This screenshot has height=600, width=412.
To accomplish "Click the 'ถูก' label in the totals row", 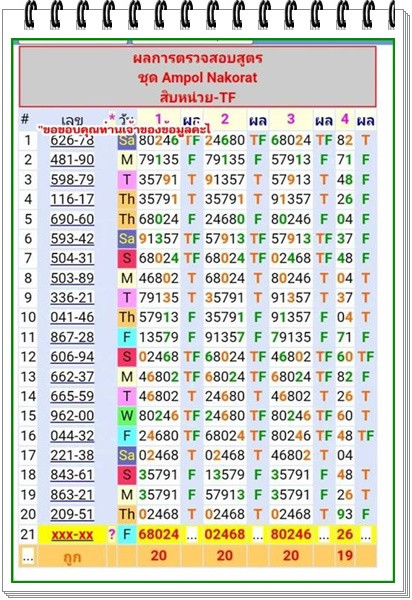I will click(72, 556).
